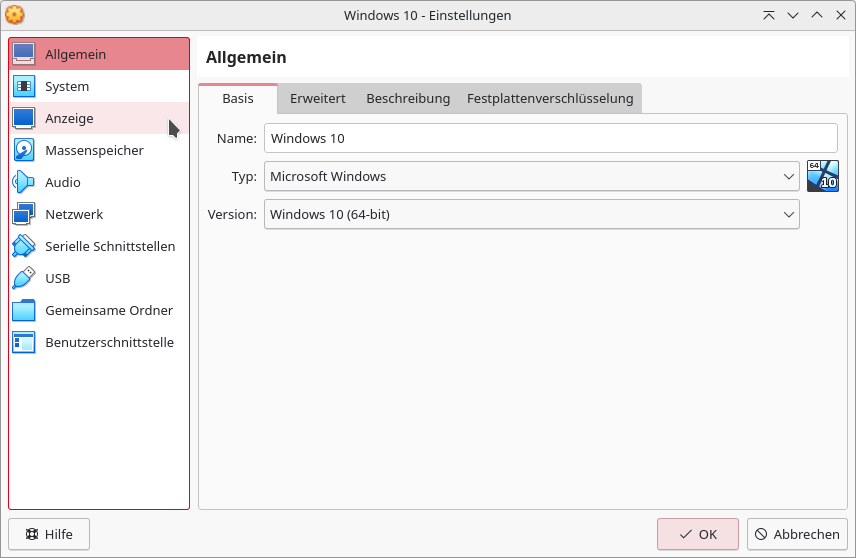Click the Benutzerschnittstelle window icon
Viewport: 856px width, 558px height.
[x=24, y=342]
